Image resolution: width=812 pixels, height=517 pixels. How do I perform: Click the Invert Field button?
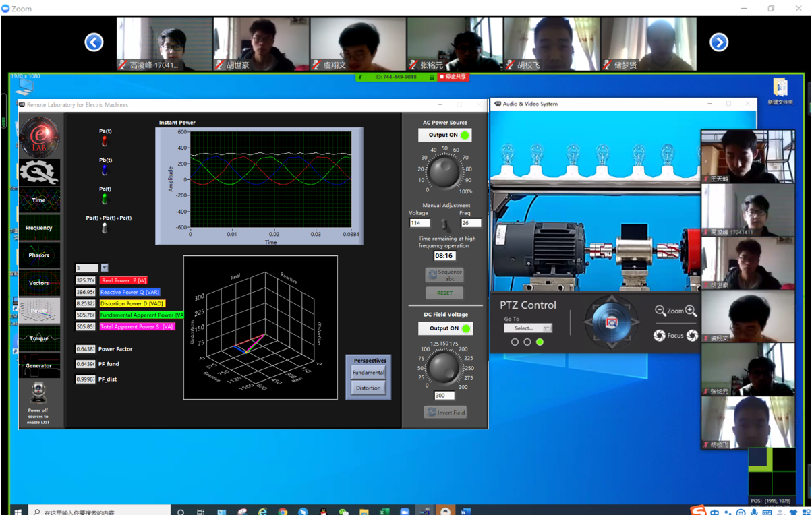(445, 413)
